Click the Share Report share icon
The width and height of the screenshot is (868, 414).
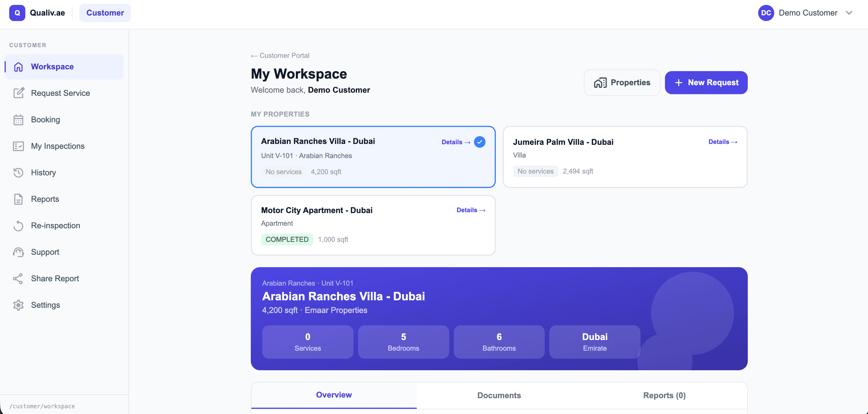click(18, 278)
